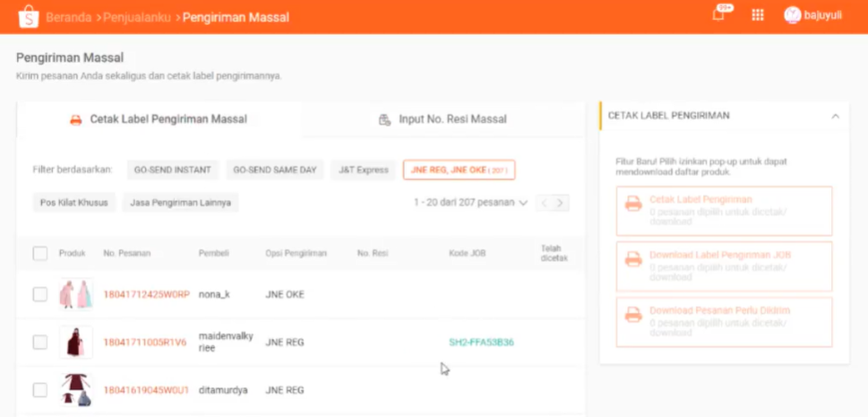This screenshot has height=417, width=868.
Task: Filter by J&T Express
Action: pyautogui.click(x=364, y=169)
